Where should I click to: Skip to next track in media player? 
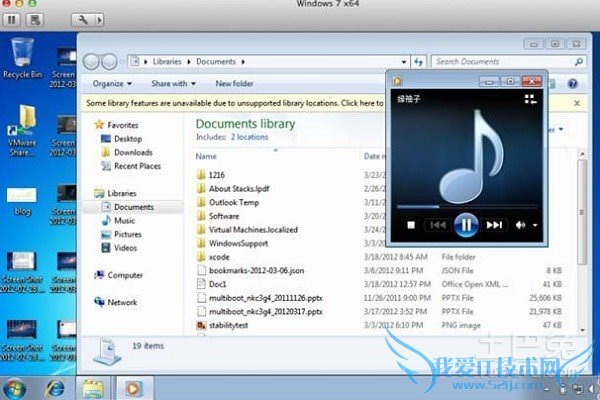494,225
